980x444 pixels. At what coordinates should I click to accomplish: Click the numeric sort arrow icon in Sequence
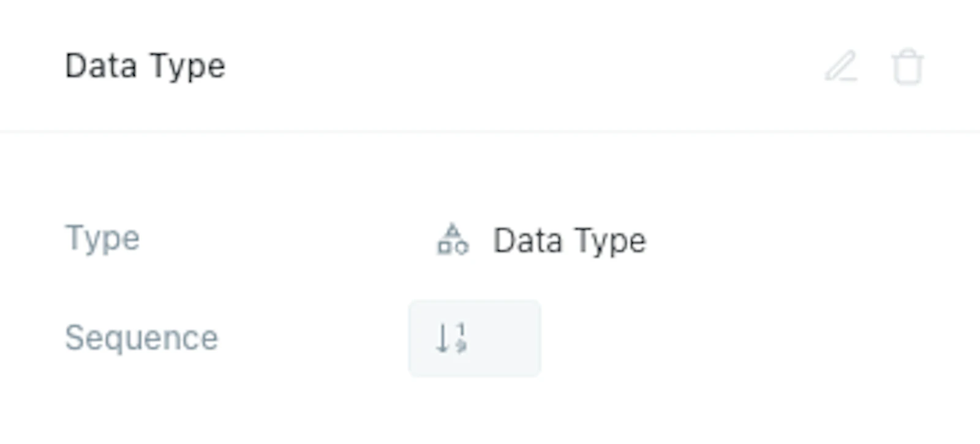point(451,338)
